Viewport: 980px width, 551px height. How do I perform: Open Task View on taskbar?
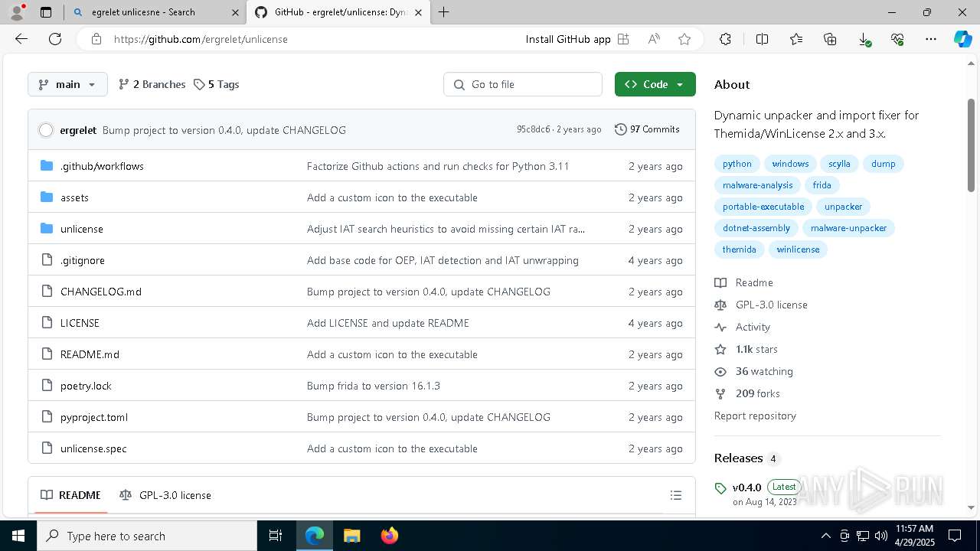coord(276,536)
